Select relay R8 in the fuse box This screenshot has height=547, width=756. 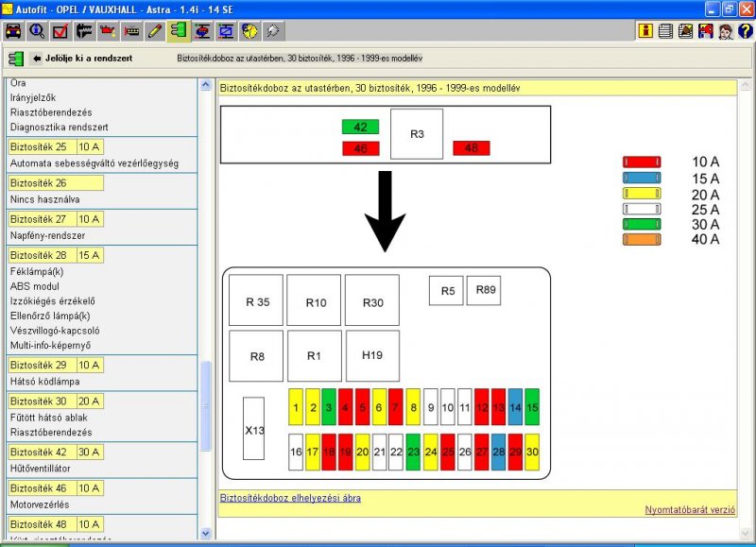point(256,355)
